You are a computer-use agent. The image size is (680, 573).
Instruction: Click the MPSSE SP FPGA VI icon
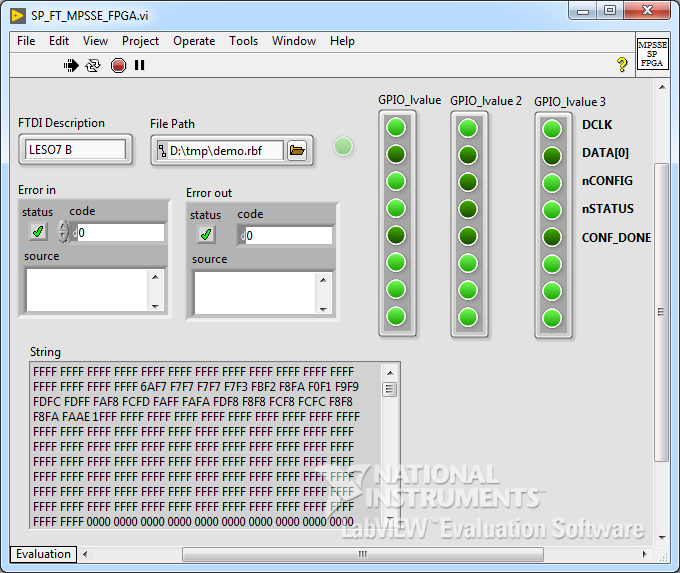(652, 54)
